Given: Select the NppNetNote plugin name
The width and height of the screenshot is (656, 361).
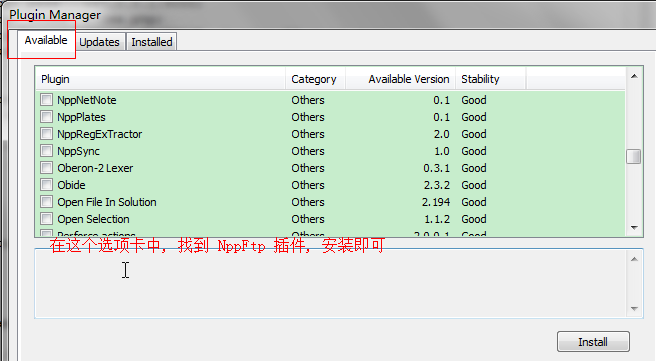Looking at the screenshot, I should click(x=87, y=100).
